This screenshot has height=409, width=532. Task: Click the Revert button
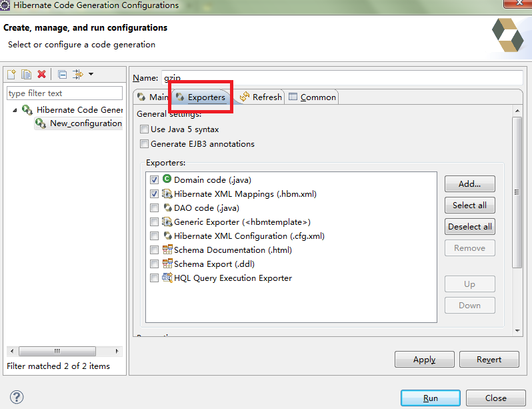point(489,360)
